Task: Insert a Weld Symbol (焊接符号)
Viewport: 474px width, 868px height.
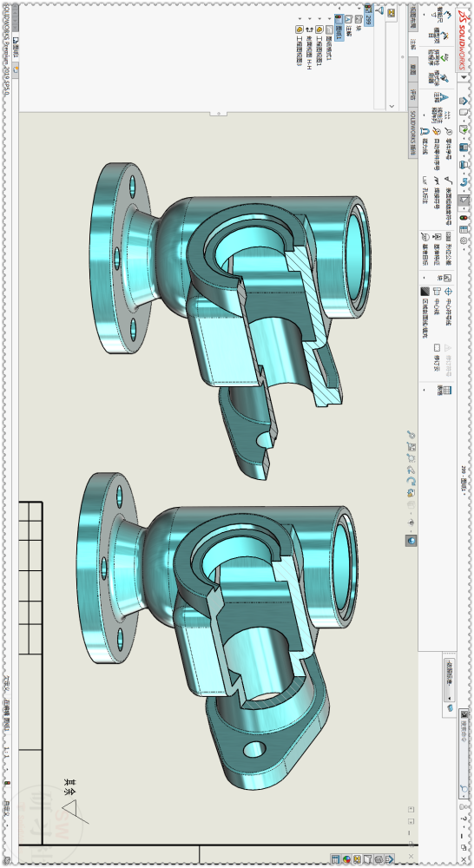Action: (437, 194)
